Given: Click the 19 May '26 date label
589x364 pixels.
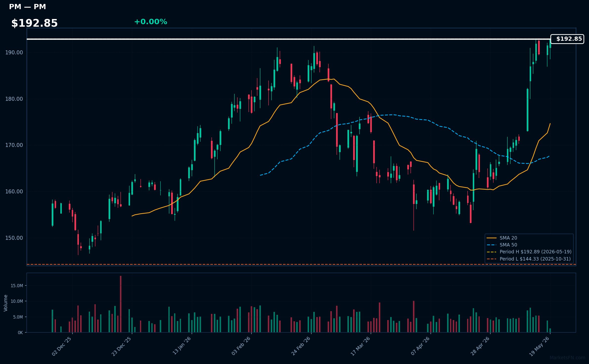Looking at the screenshot, I should pos(539,346).
